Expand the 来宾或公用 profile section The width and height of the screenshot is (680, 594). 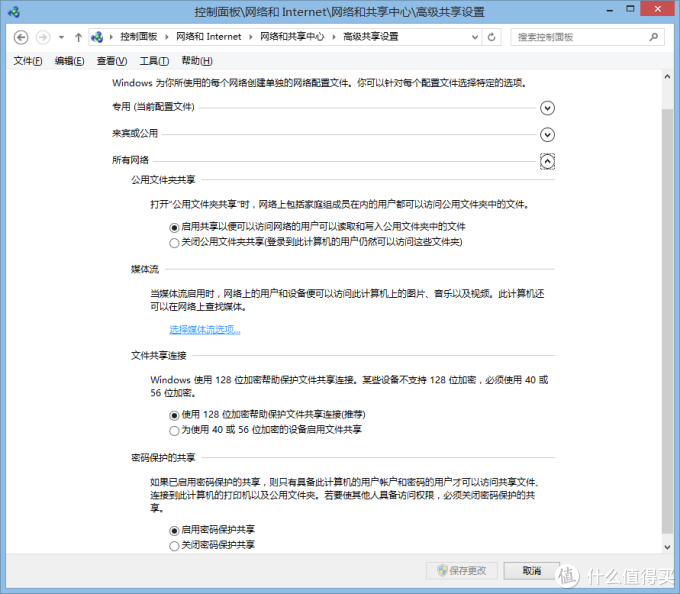click(x=547, y=134)
